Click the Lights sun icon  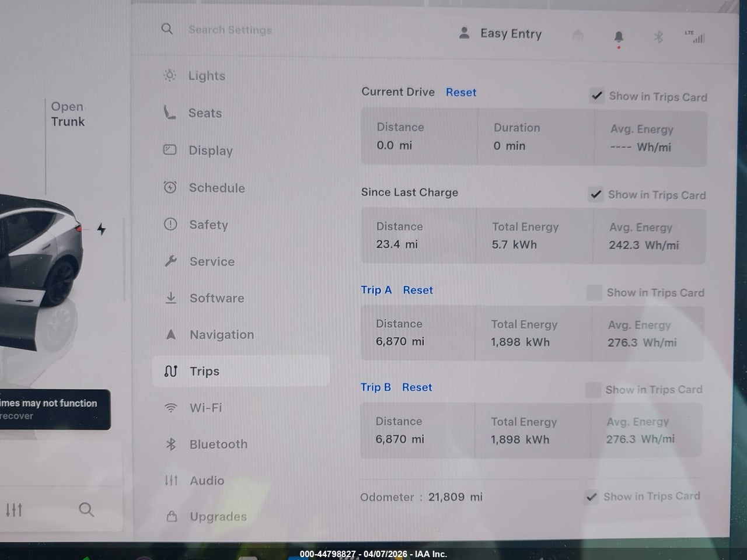click(169, 75)
